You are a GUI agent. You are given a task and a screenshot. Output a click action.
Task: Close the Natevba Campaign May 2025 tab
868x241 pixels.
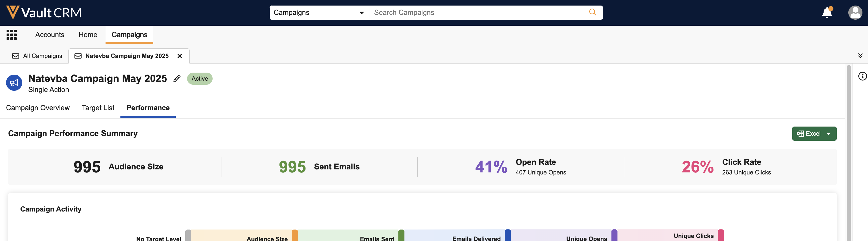tap(180, 56)
